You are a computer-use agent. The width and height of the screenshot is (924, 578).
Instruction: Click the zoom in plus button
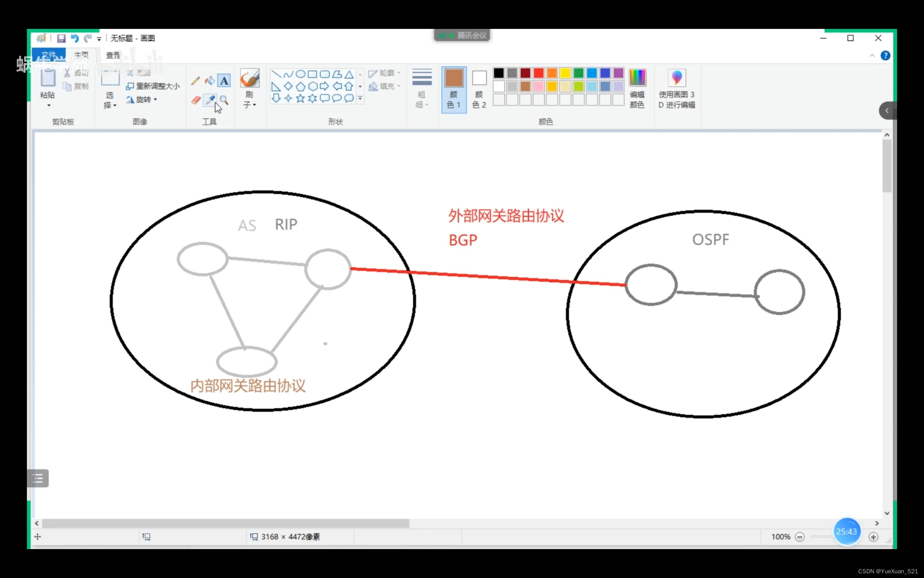(873, 537)
